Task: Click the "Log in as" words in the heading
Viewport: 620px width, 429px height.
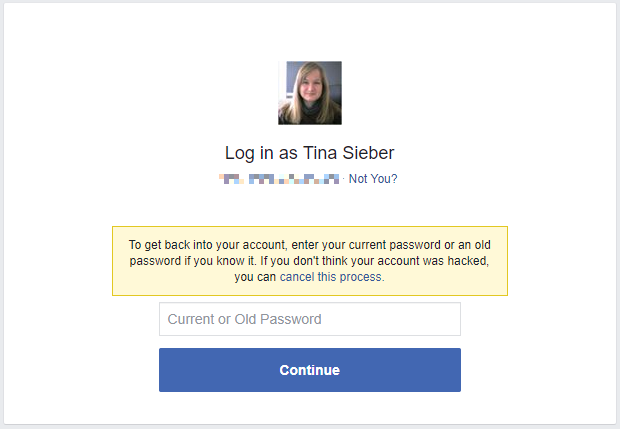Action: pyautogui.click(x=255, y=153)
